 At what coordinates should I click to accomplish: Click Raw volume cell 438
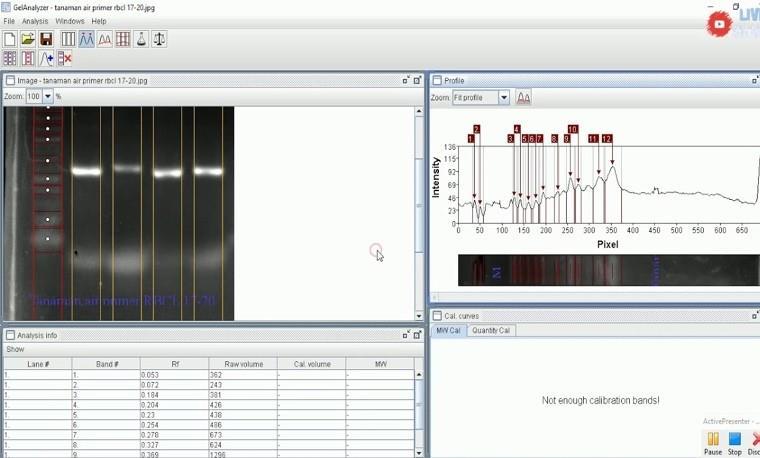(x=243, y=415)
